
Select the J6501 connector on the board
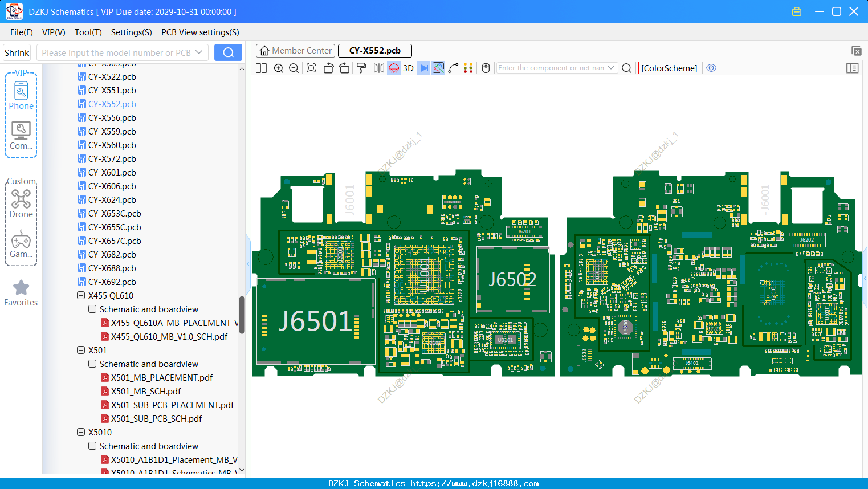coord(315,321)
